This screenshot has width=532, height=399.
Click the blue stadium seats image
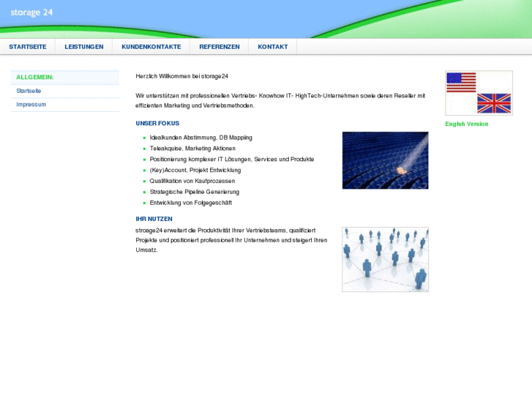pyautogui.click(x=385, y=160)
